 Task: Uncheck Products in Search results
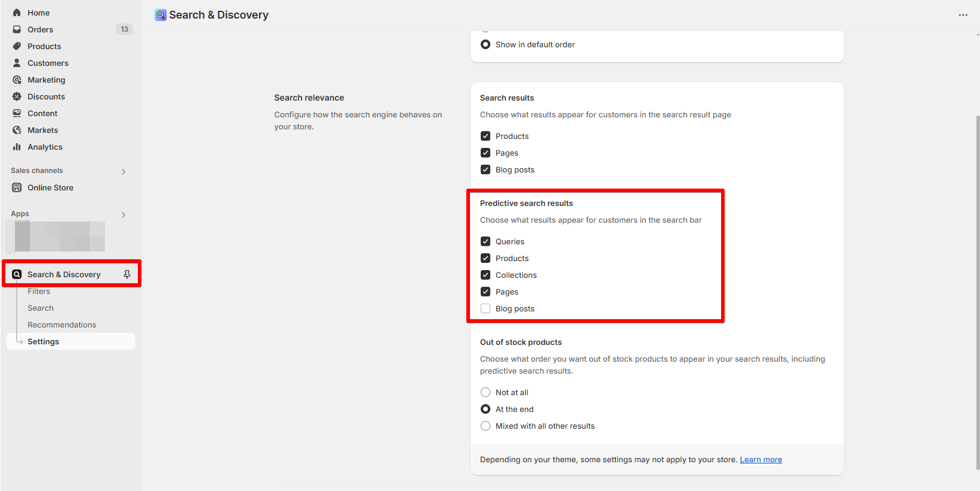pyautogui.click(x=486, y=136)
